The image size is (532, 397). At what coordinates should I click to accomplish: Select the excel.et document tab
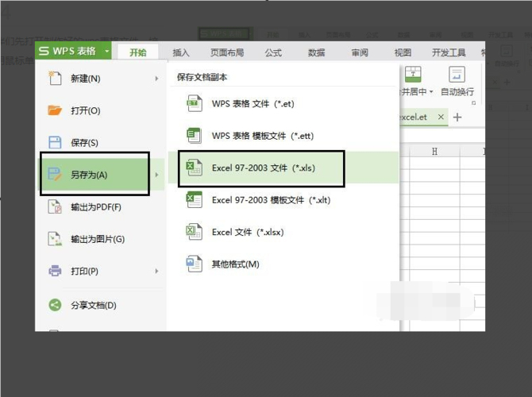[423, 117]
